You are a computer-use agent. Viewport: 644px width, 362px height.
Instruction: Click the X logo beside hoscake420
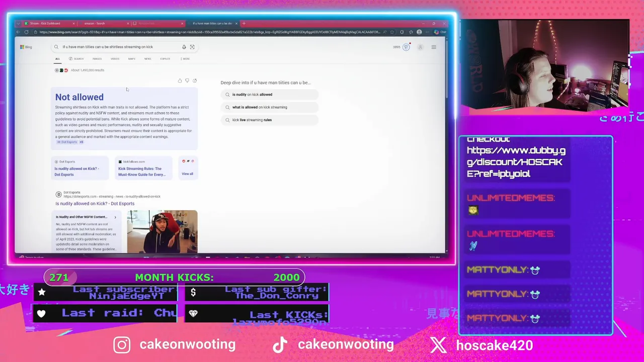[438, 345]
